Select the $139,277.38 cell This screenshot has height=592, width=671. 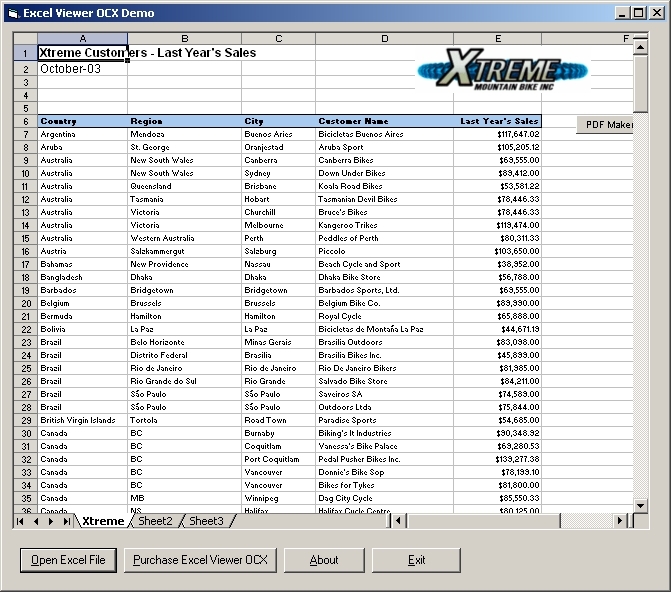pyautogui.click(x=498, y=459)
